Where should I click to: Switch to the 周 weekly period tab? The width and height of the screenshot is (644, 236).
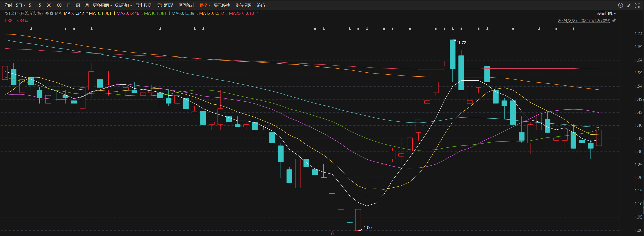78,5
